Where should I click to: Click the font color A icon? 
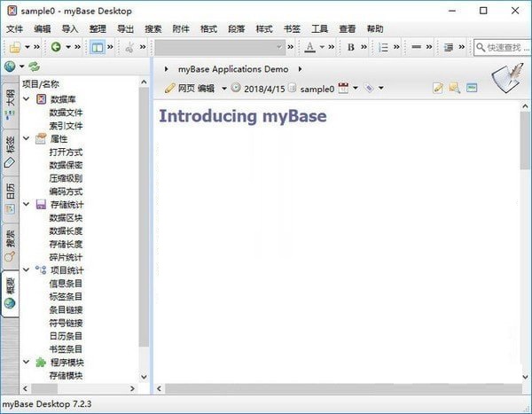tap(309, 47)
